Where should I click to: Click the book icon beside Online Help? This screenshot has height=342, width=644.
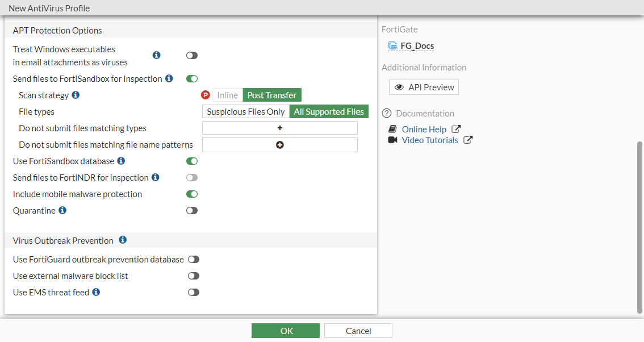point(392,129)
